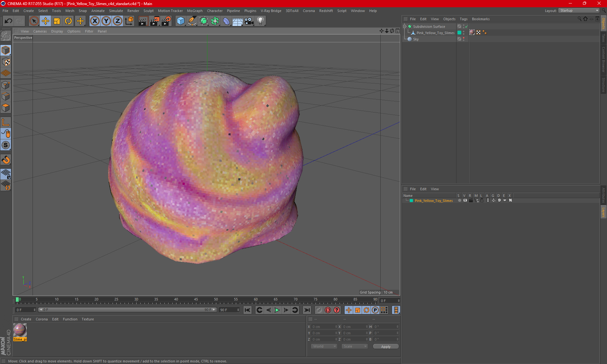Viewport: 607px width, 364px height.
Task: Click the Undo arrow icon
Action: pyautogui.click(x=9, y=21)
